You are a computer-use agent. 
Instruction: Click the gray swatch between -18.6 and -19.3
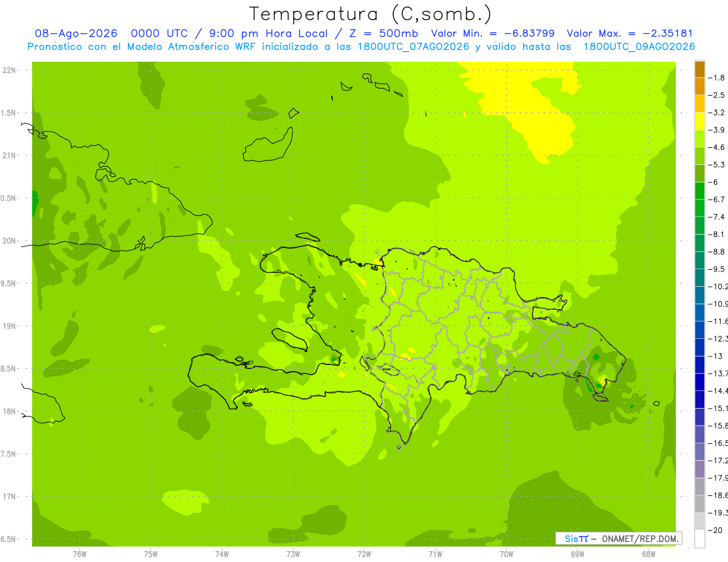[699, 503]
